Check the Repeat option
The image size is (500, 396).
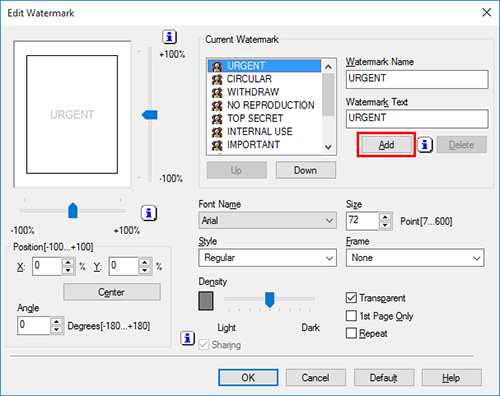(351, 333)
